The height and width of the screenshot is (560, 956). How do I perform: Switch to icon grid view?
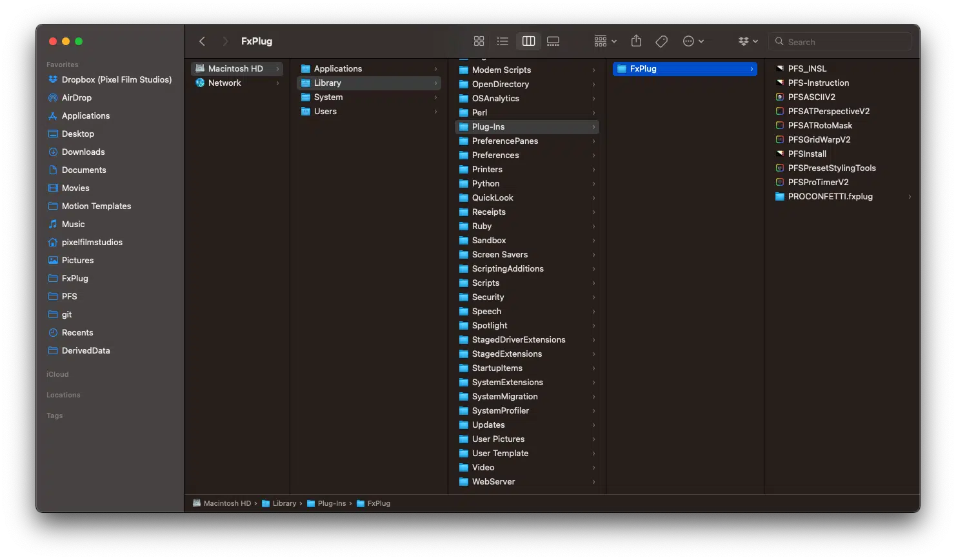(479, 41)
